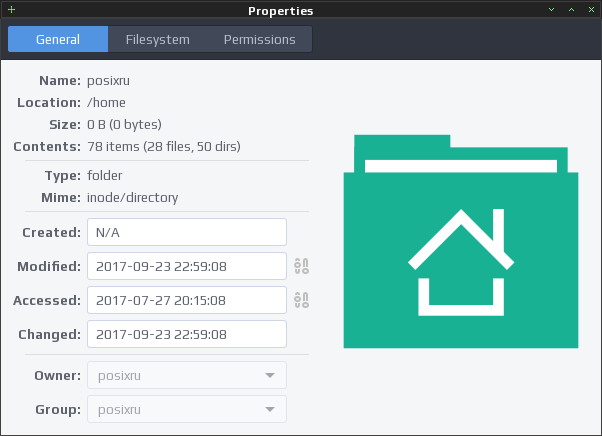Click the mime value inode/directory
602x436 pixels.
pos(132,198)
